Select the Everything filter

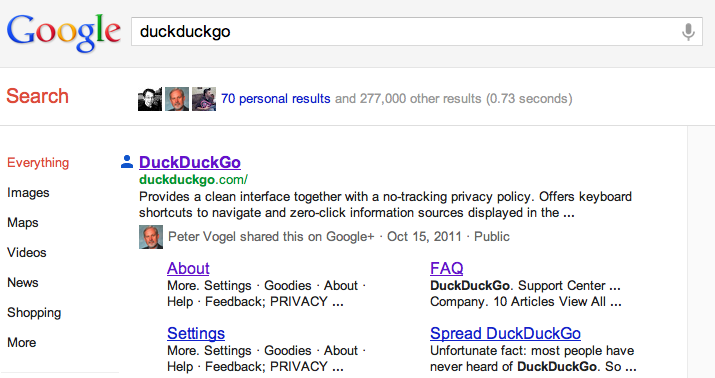pos(38,163)
